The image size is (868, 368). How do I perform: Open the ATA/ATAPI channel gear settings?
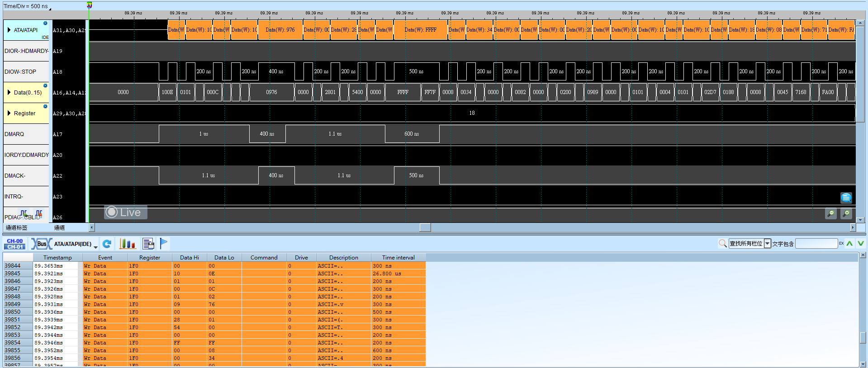coord(45,23)
